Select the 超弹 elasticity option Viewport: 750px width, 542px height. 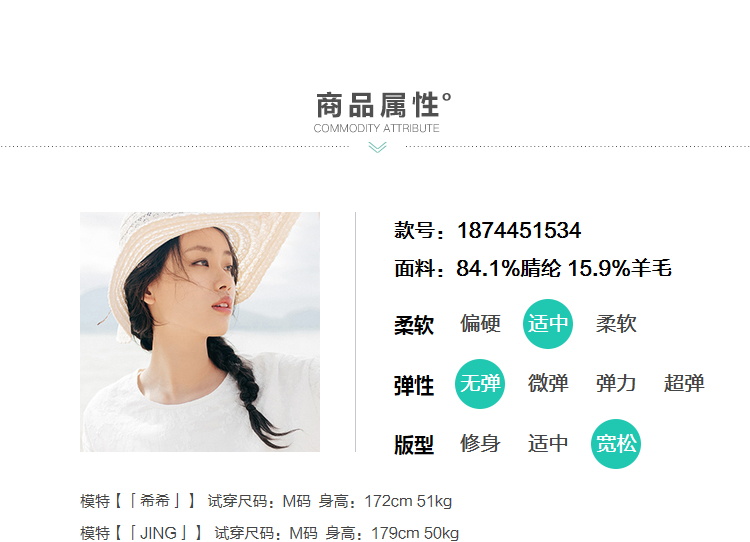[684, 384]
